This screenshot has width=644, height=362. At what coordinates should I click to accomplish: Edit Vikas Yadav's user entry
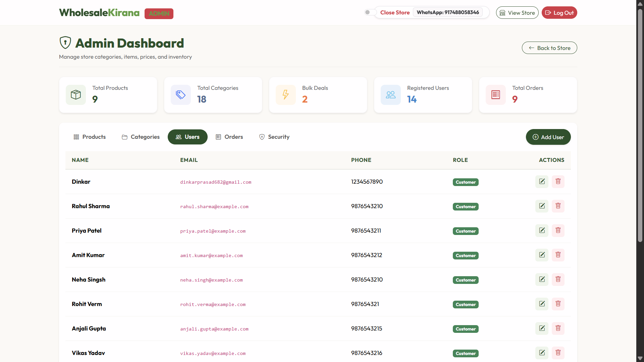click(542, 353)
